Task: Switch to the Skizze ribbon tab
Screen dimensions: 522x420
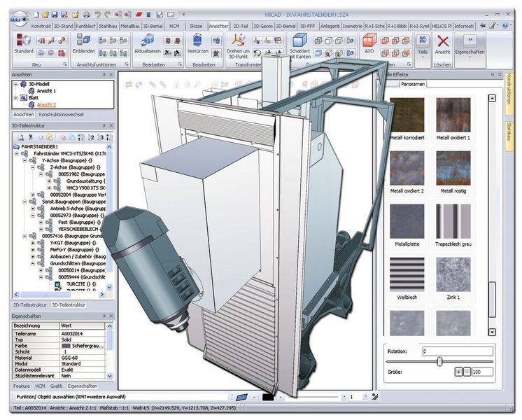Action: pyautogui.click(x=196, y=26)
